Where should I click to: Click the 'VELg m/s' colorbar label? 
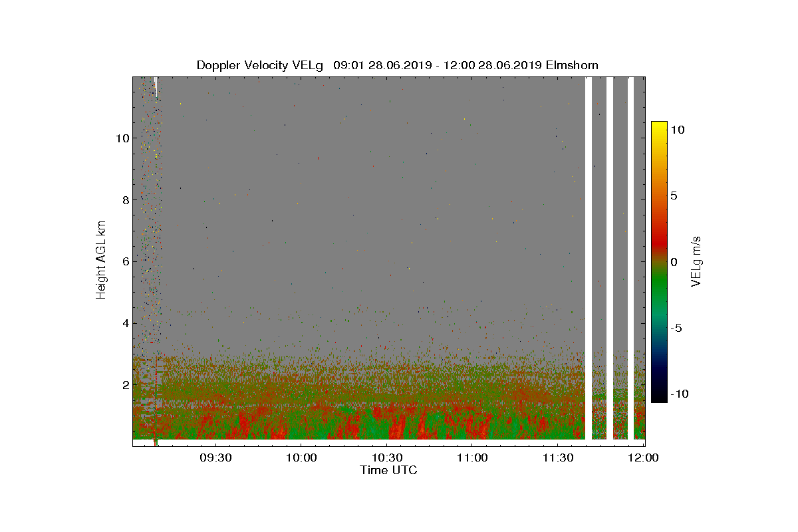click(696, 261)
